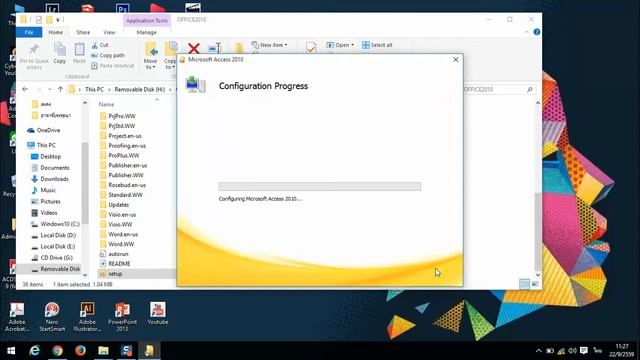Open the File tab
The width and height of the screenshot is (640, 360).
pyautogui.click(x=29, y=32)
